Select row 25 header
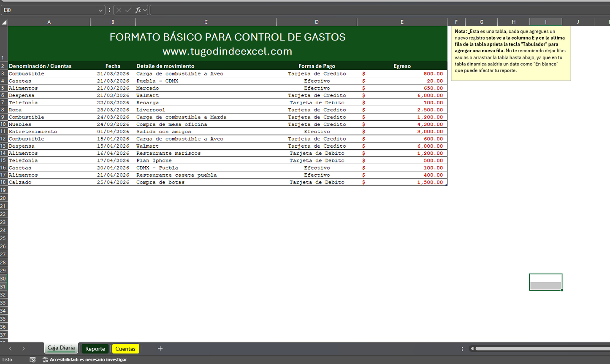 (x=4, y=238)
